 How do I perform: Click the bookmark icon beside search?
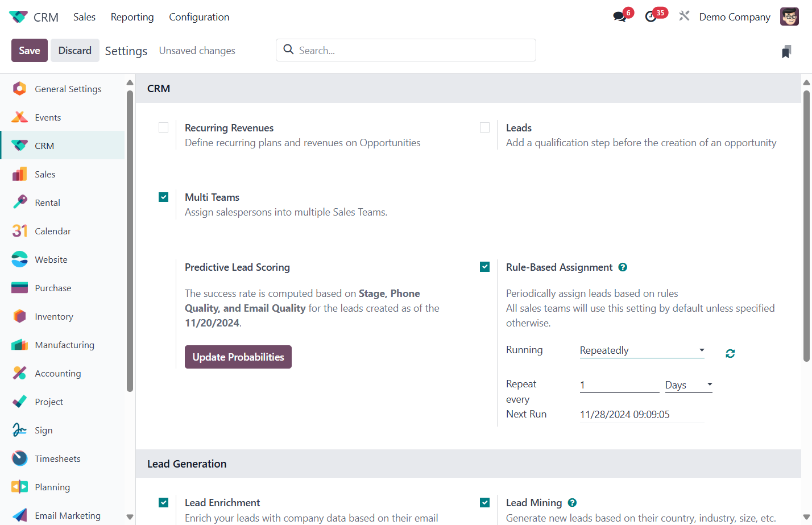[x=786, y=51]
